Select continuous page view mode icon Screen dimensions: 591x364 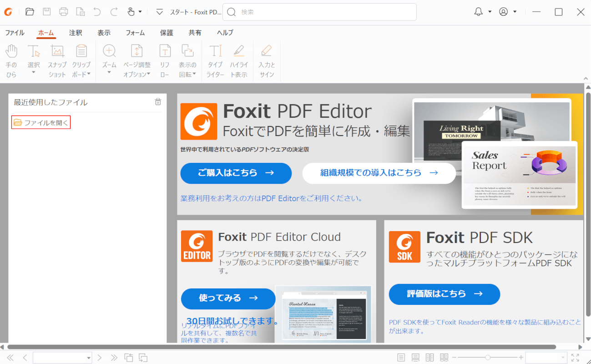(415, 358)
